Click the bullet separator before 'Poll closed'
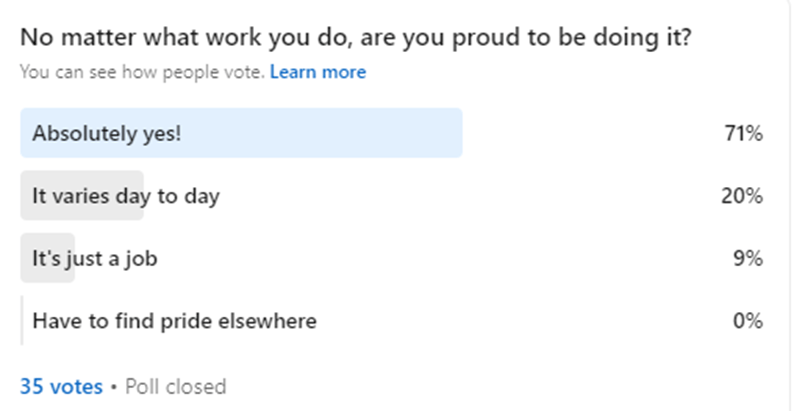The image size is (794, 411). point(114,386)
